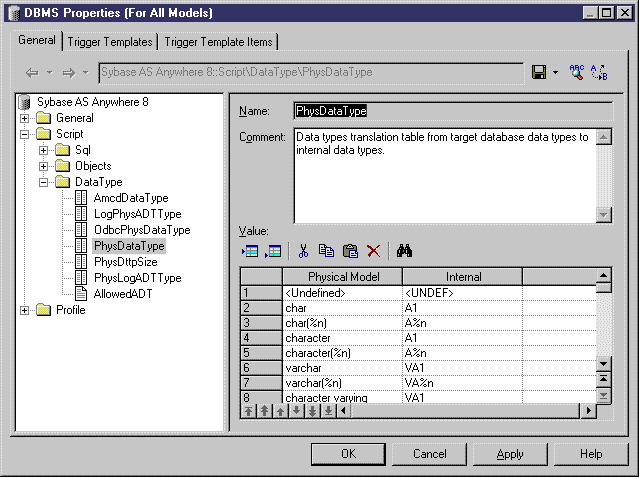The image size is (639, 477).
Task: Go back with the left arrow icon
Action: coord(32,73)
